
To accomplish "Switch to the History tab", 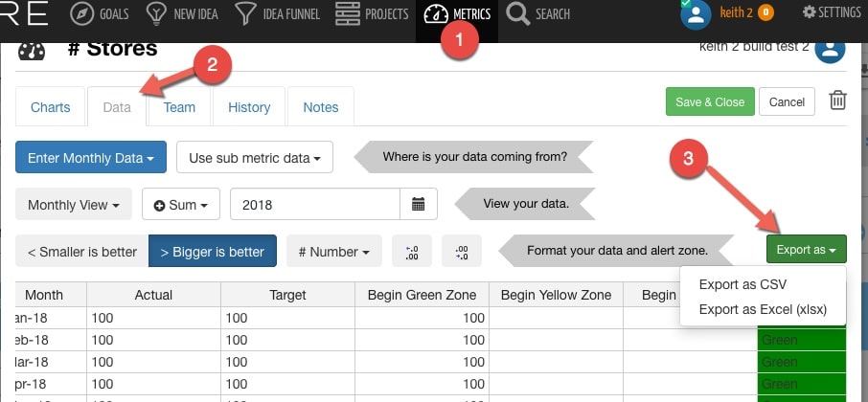I will [x=249, y=106].
